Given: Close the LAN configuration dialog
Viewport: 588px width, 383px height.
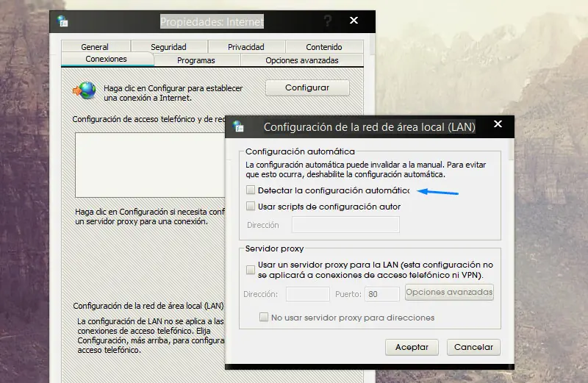Looking at the screenshot, I should tap(498, 124).
